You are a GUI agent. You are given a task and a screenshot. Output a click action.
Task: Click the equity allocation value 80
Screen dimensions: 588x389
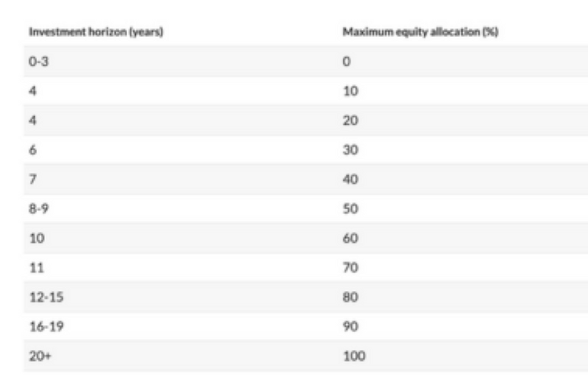coord(349,297)
